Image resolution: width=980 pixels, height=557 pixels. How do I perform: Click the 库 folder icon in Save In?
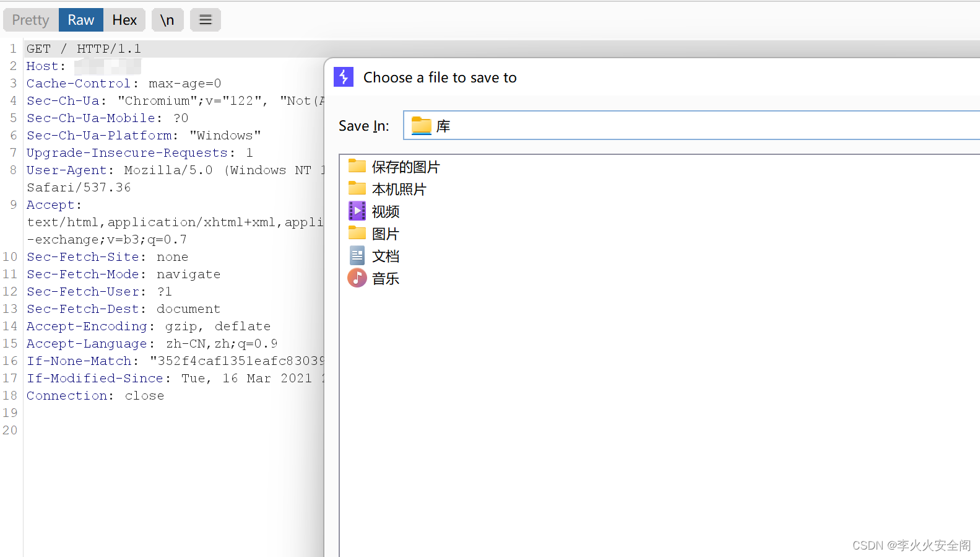pos(422,126)
